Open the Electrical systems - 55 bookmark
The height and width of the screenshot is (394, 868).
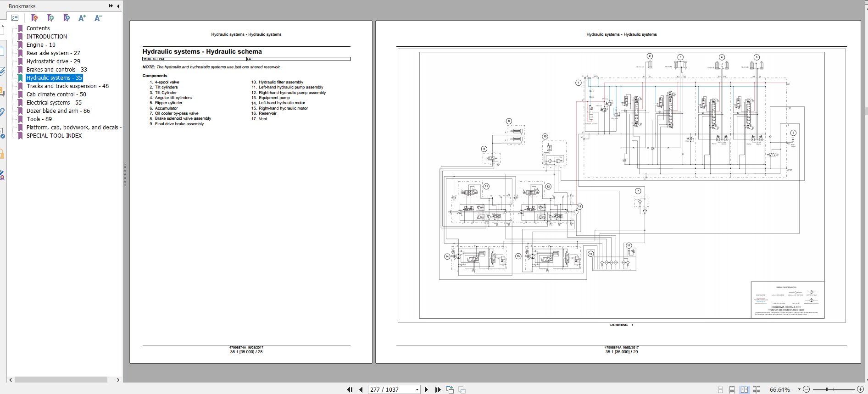click(54, 103)
